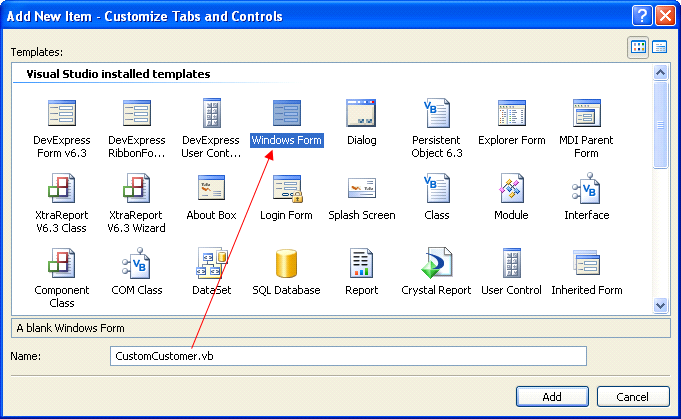Viewport: 681px width, 419px height.
Task: Pick the DataSet template icon
Action: (212, 263)
